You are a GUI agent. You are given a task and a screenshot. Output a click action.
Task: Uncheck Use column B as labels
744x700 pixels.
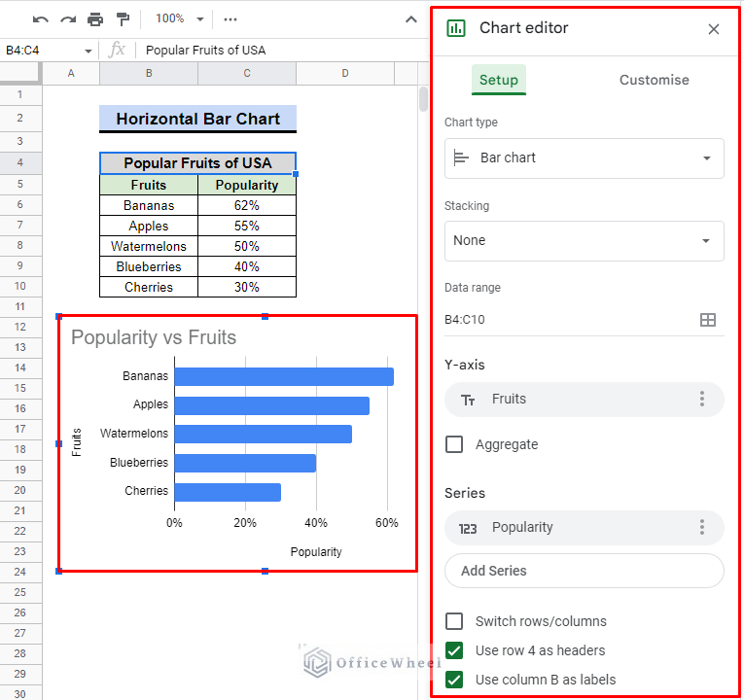tap(454, 680)
